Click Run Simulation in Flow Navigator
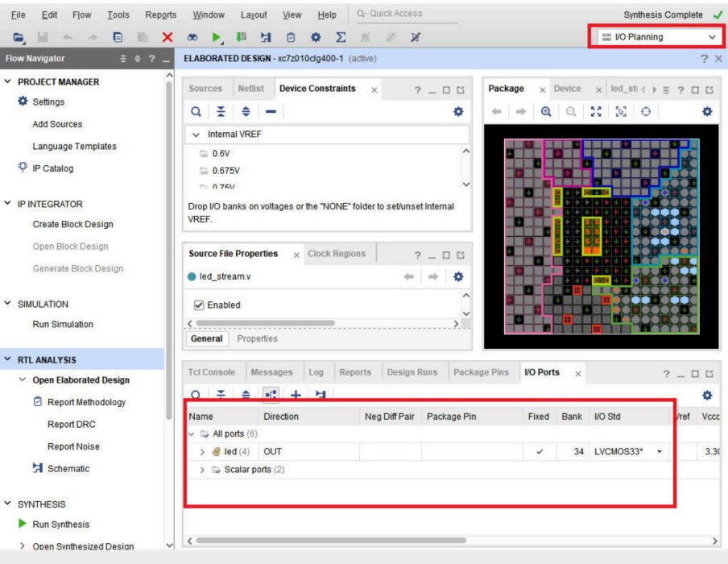This screenshot has width=728, height=564. click(x=63, y=324)
